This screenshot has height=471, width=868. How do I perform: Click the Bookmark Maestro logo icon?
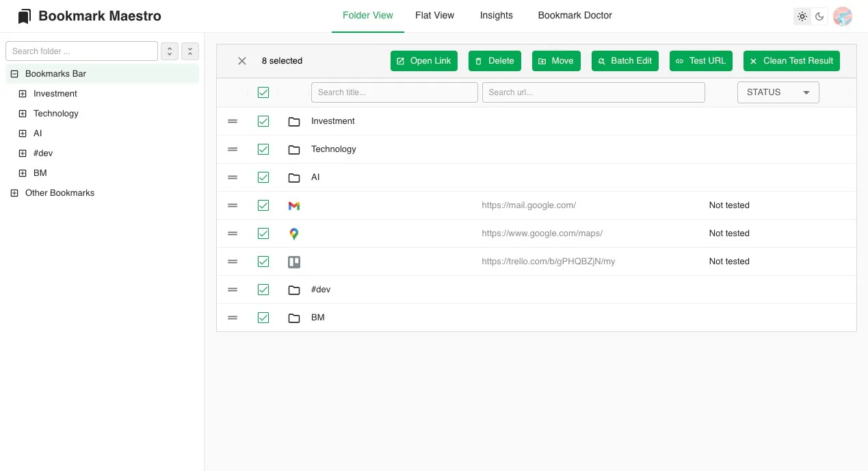pyautogui.click(x=25, y=16)
